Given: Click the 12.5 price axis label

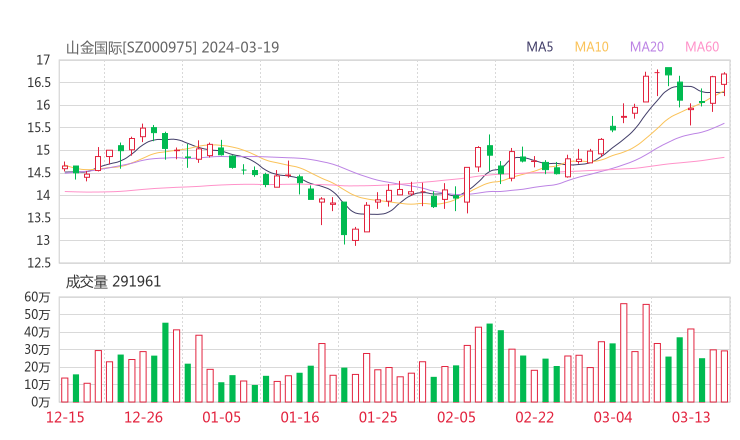Looking at the screenshot, I should click(x=39, y=263).
